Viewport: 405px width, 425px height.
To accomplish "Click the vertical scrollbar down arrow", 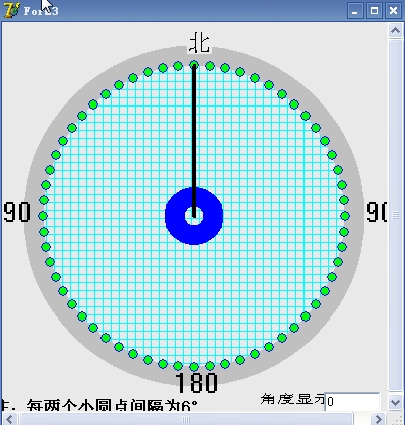I will pos(396,402).
